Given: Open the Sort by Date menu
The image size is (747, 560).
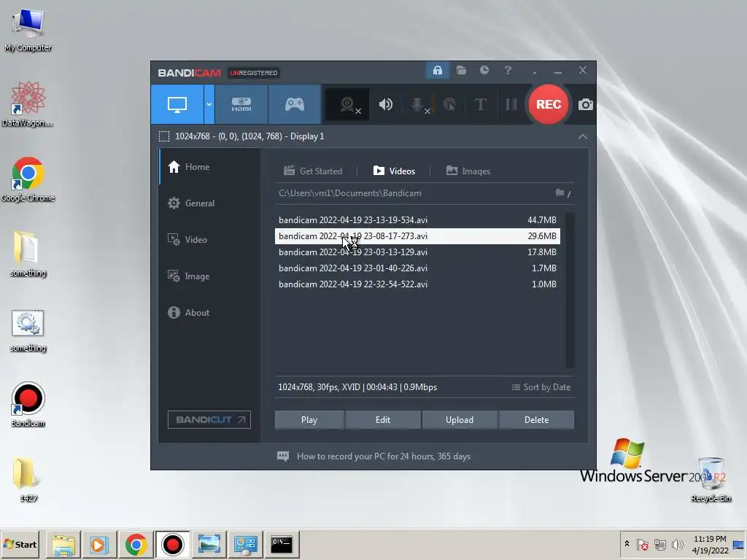Looking at the screenshot, I should [x=541, y=387].
